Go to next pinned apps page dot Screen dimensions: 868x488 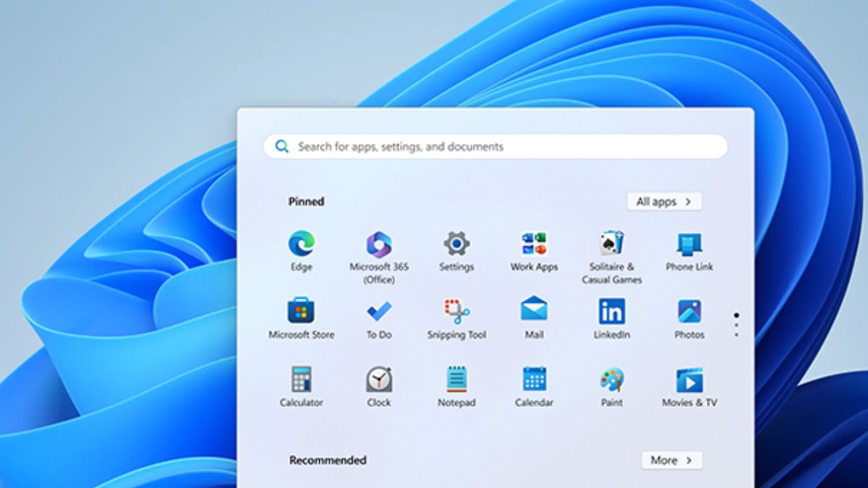[x=736, y=325]
